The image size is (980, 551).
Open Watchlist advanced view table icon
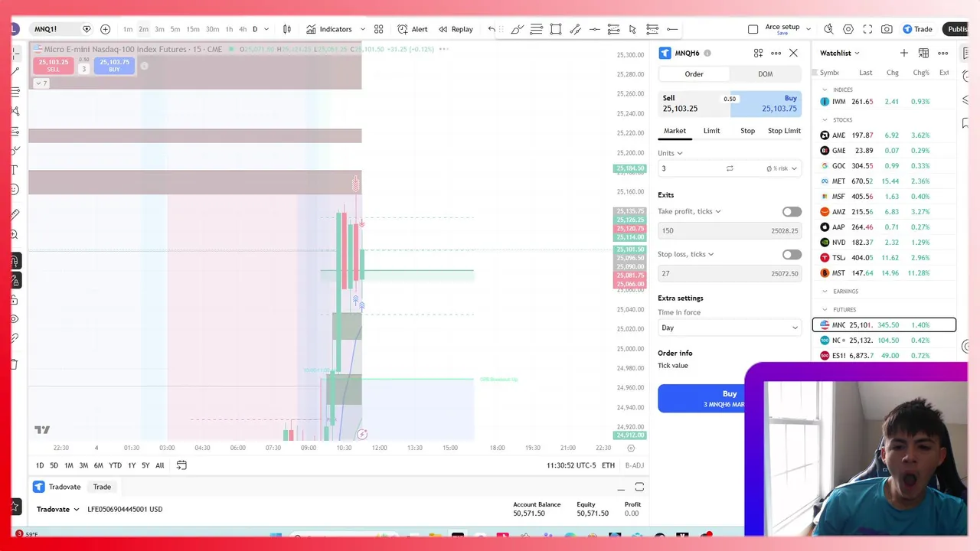tap(923, 53)
